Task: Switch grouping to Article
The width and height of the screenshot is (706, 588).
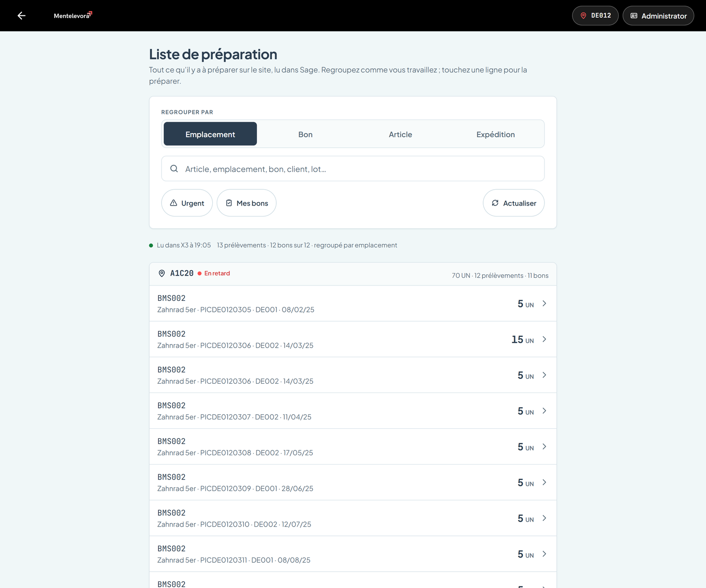Action: [x=400, y=134]
